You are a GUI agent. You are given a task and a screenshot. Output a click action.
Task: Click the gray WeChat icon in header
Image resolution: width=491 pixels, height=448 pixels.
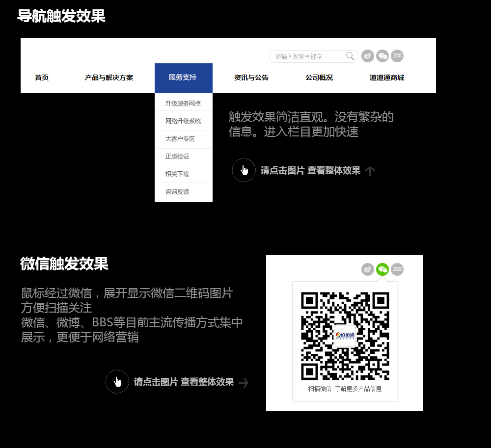click(x=382, y=56)
